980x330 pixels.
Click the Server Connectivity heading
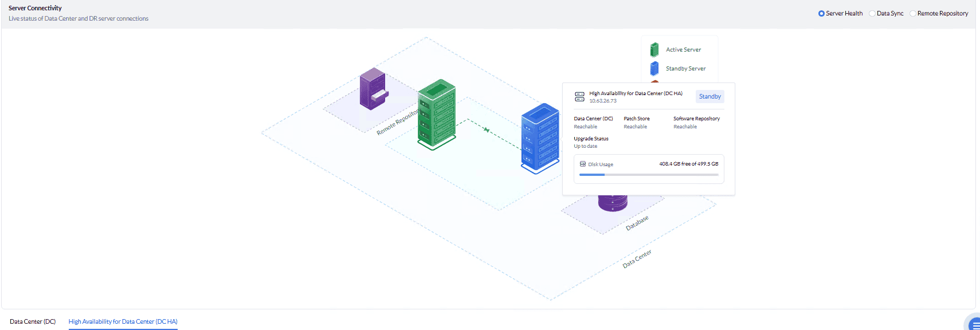[35, 8]
